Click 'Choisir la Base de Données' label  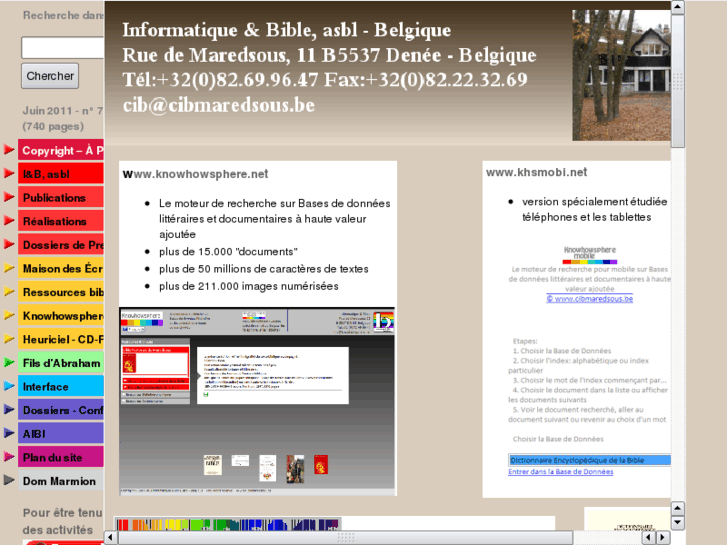pos(558,439)
